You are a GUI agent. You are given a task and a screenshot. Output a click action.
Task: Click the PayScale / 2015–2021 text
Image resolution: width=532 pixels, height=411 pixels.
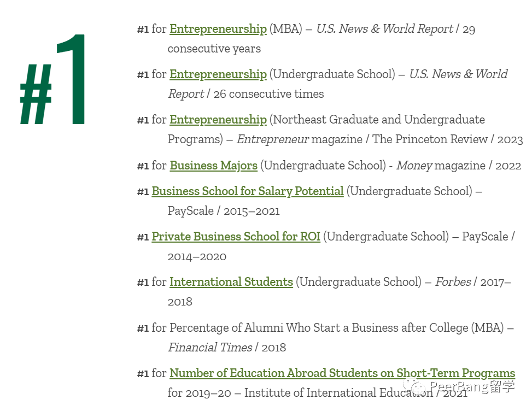[224, 211]
